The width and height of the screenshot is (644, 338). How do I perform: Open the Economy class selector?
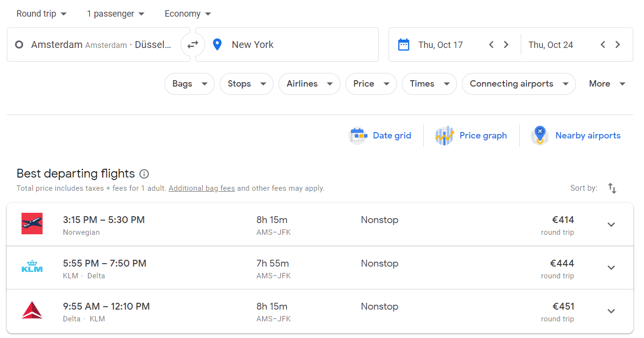click(x=187, y=14)
